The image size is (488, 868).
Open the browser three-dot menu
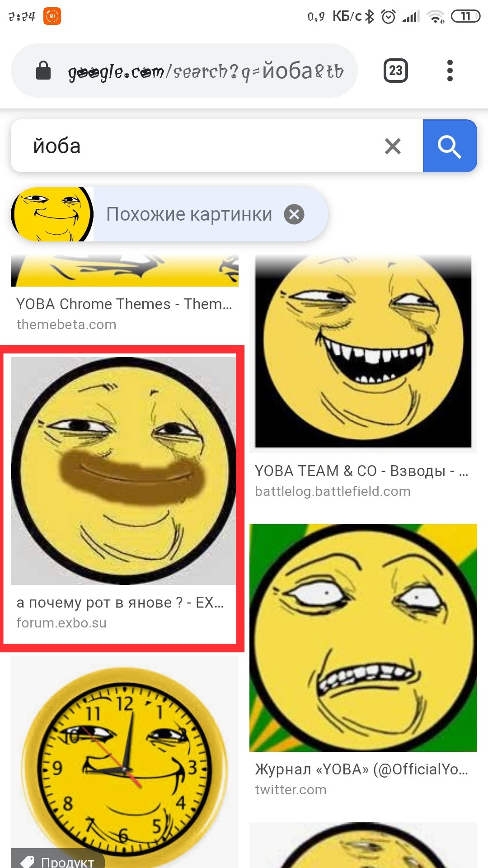449,71
